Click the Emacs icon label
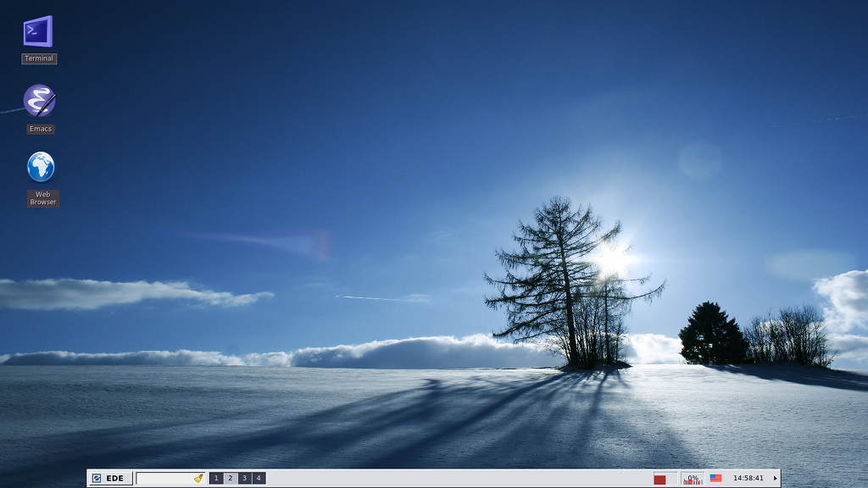Viewport: 868px width, 488px height. (x=41, y=129)
